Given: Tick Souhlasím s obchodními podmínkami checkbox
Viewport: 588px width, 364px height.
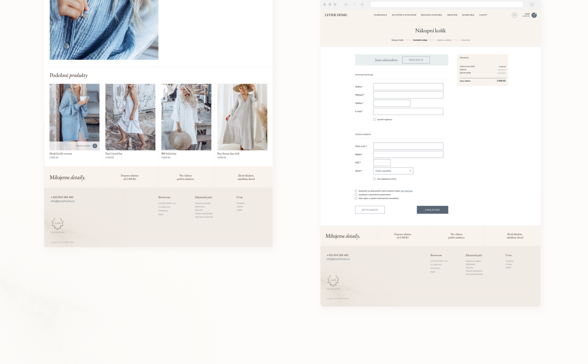Looking at the screenshot, I should (356, 195).
